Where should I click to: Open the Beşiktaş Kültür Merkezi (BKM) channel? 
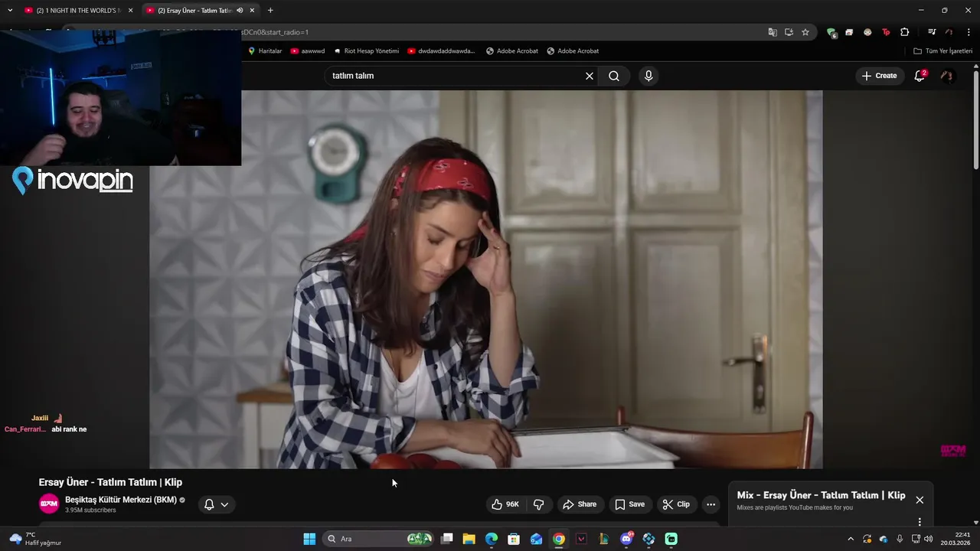coord(121,500)
